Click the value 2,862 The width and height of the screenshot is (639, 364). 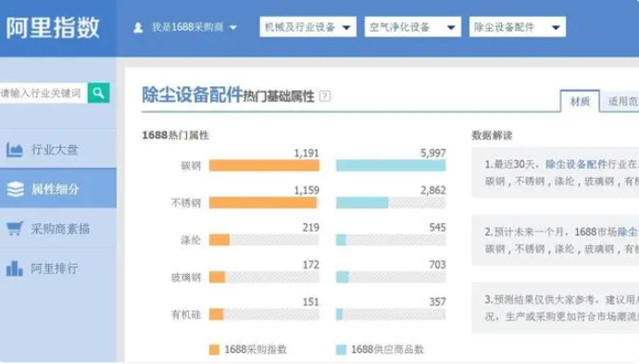click(433, 190)
